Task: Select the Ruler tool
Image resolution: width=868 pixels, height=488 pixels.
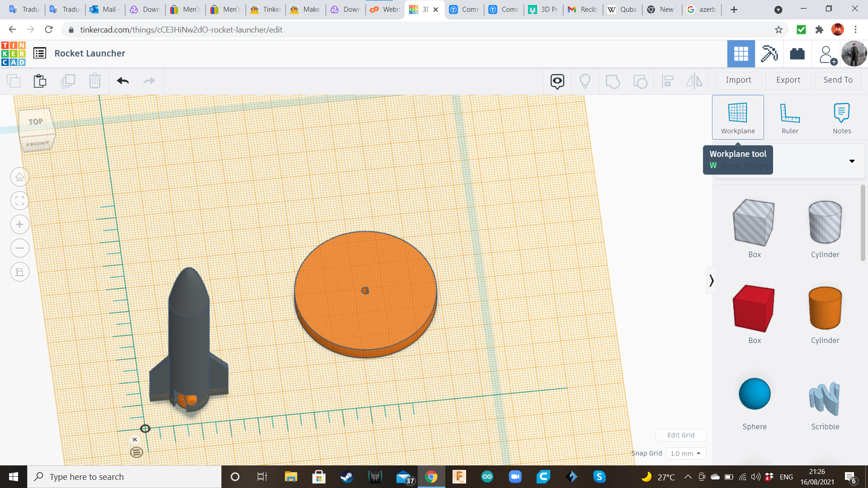Action: click(790, 118)
